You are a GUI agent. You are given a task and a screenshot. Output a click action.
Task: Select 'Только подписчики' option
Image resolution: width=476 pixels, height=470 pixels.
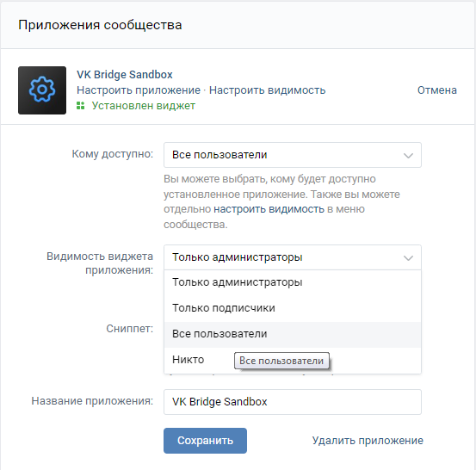293,308
